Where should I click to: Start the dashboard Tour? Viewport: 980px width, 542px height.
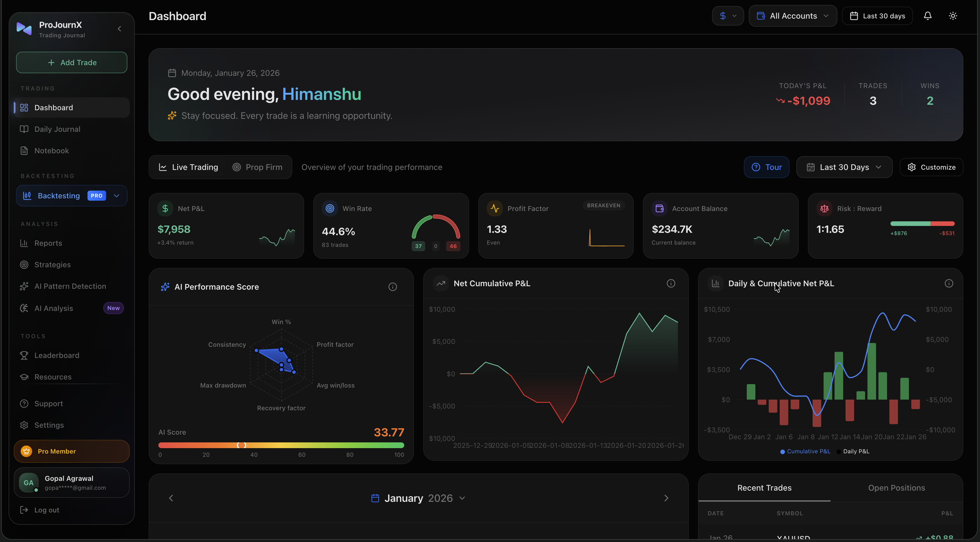pyautogui.click(x=766, y=167)
